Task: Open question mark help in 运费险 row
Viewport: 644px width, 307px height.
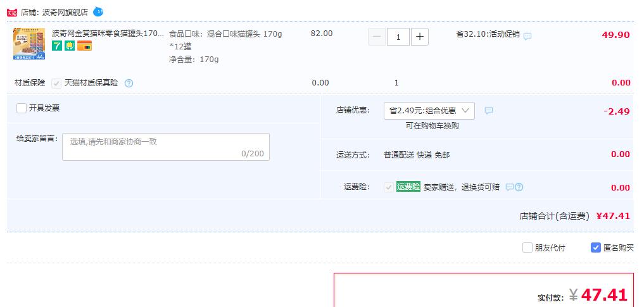Action: click(519, 187)
